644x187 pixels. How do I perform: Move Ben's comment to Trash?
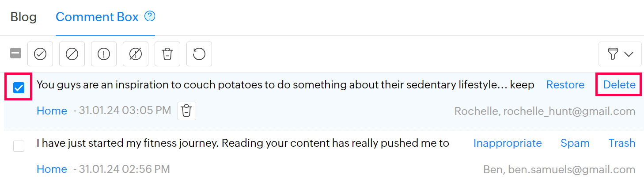[621, 143]
